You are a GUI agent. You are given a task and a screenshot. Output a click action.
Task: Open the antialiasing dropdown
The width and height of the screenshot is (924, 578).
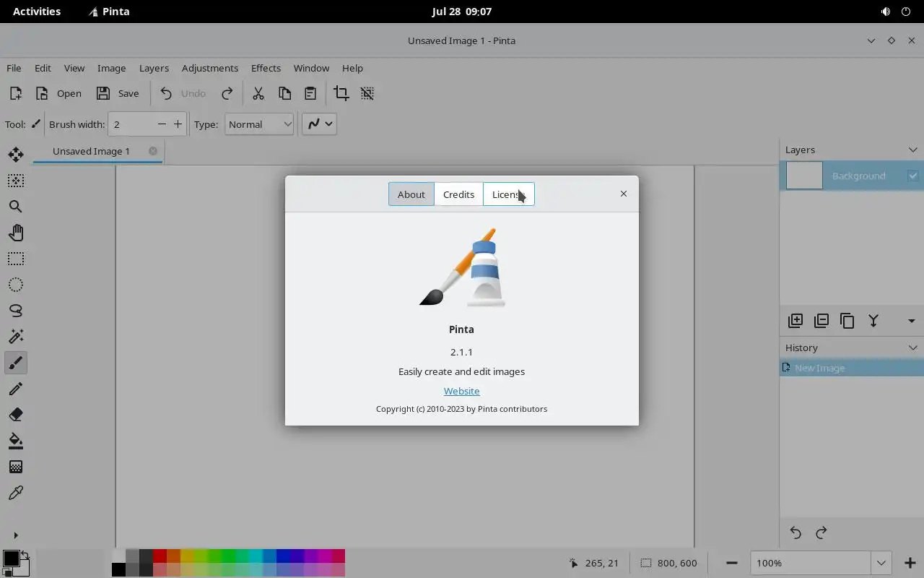(319, 124)
